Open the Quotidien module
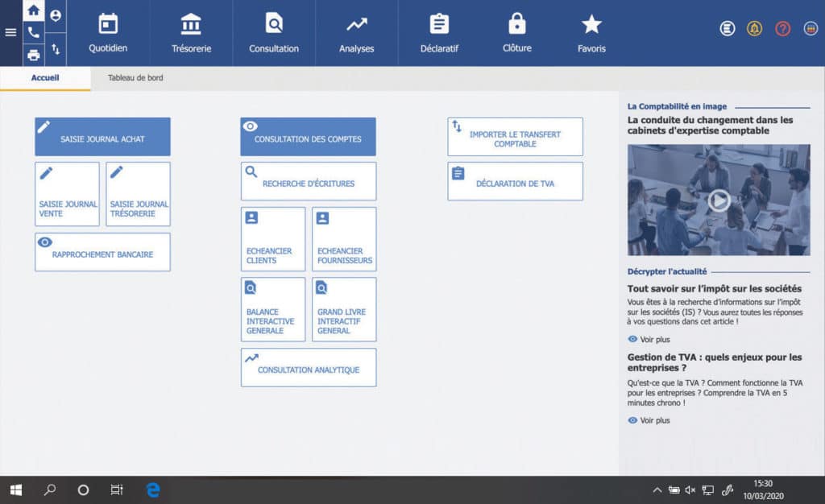Image resolution: width=825 pixels, height=504 pixels. coord(108,32)
